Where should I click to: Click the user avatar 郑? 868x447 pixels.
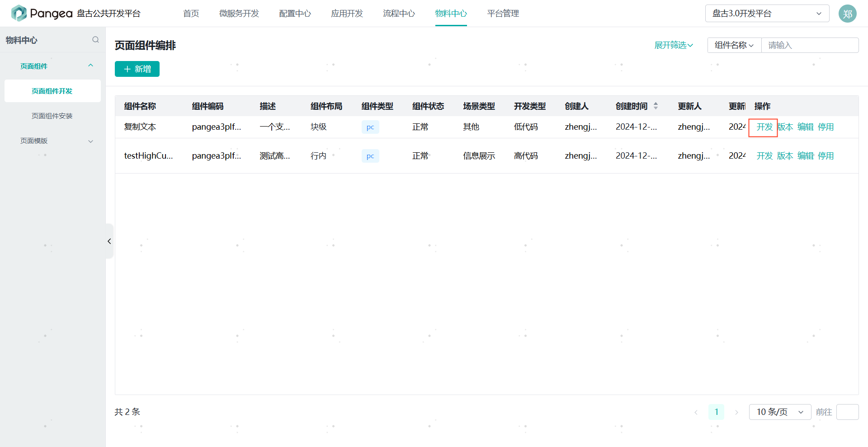pyautogui.click(x=848, y=14)
